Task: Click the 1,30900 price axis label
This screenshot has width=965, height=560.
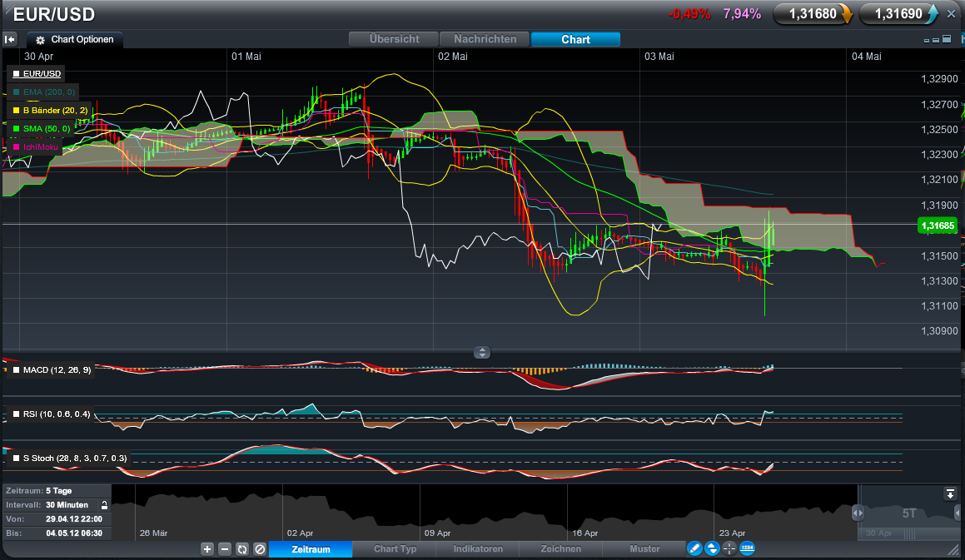Action: pos(939,331)
